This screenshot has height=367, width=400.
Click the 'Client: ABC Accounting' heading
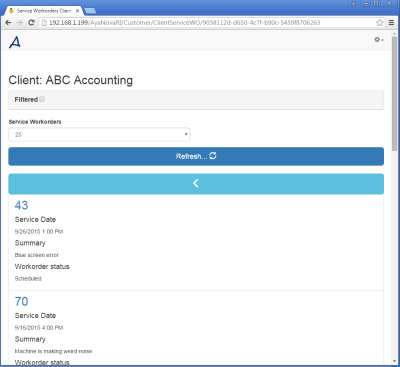(70, 80)
